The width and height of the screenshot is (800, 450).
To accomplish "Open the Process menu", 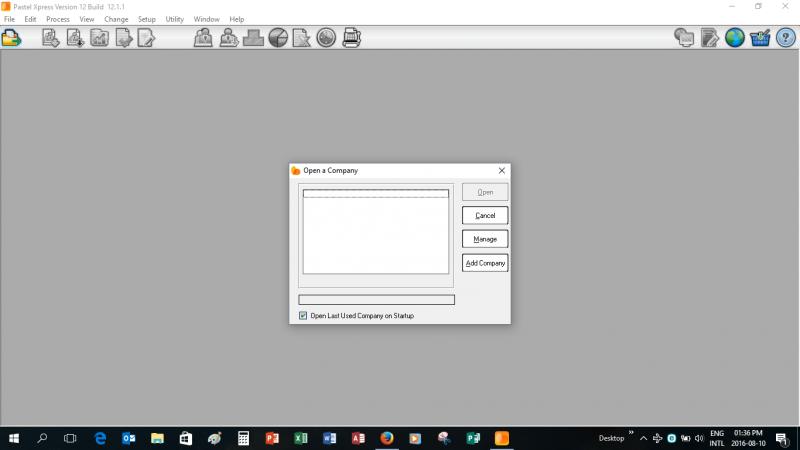I will 57,19.
